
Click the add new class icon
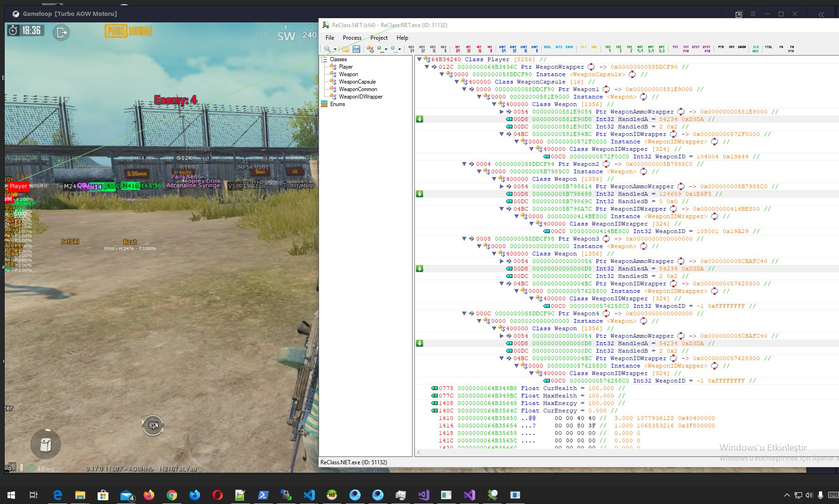point(370,49)
